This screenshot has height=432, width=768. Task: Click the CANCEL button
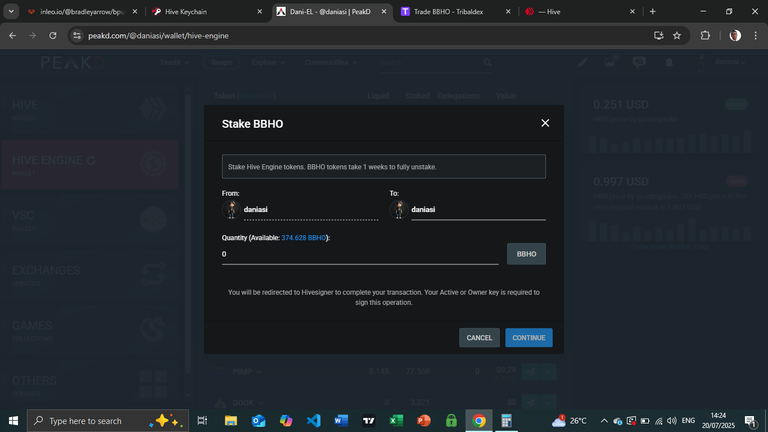(479, 337)
